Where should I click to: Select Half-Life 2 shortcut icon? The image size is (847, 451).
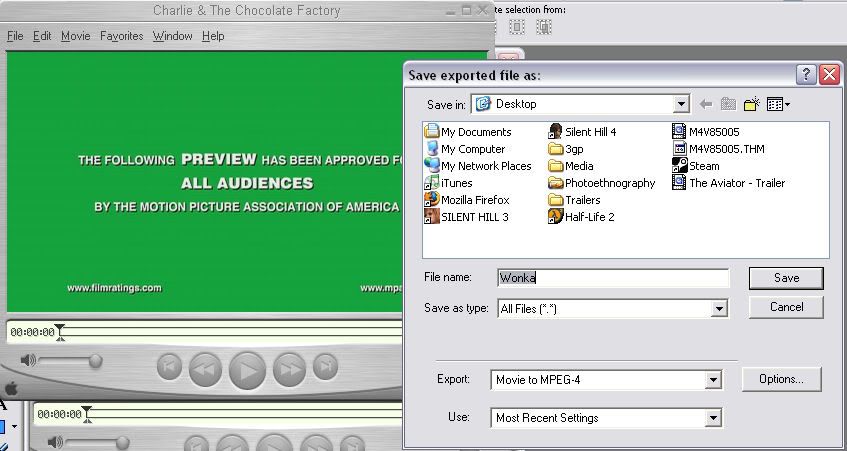[x=555, y=217]
